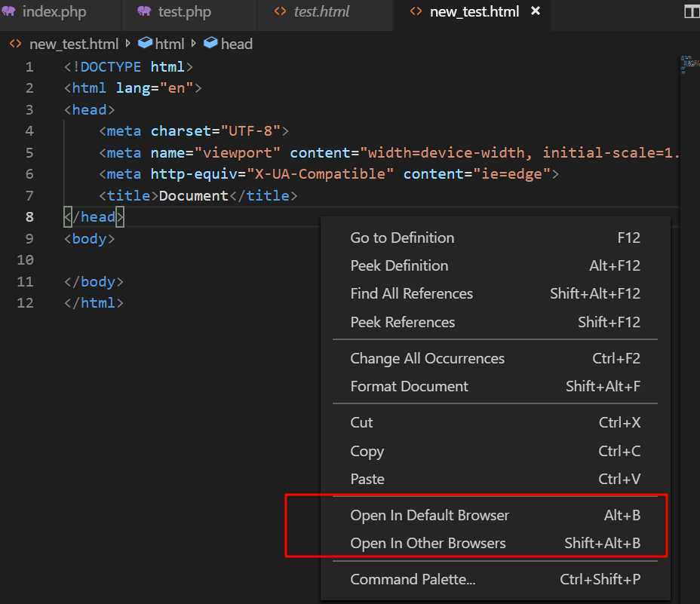Viewport: 700px width, 604px height.
Task: Click the closing /head tag on line 8
Action: (94, 217)
